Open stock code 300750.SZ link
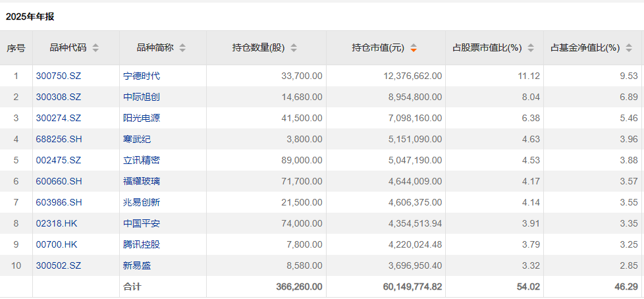The height and width of the screenshot is (299, 644). 59,76
